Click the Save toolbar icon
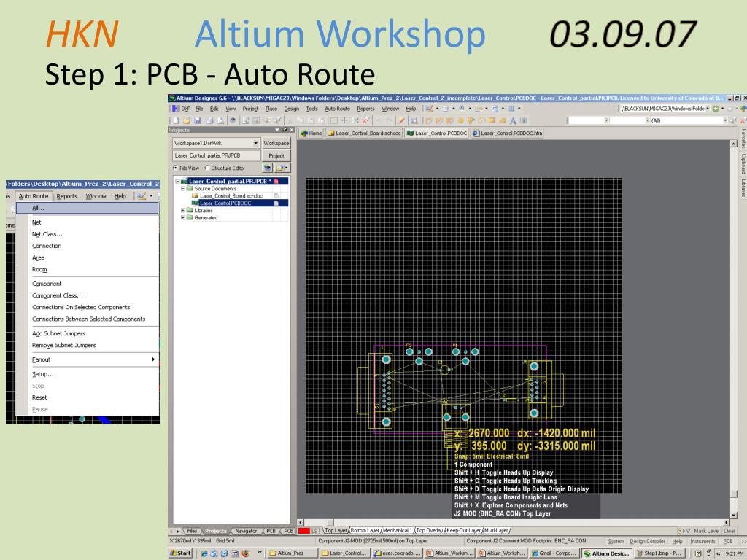The image size is (747, 560). pyautogui.click(x=197, y=121)
